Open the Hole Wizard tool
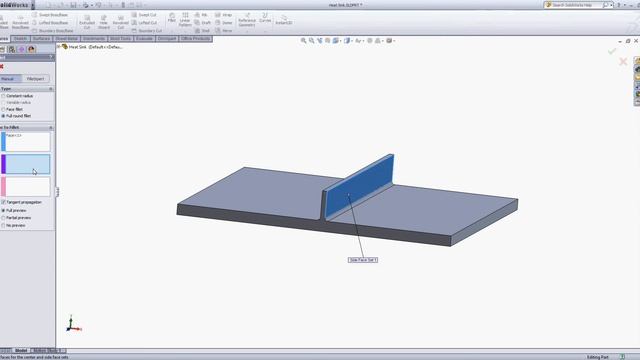This screenshot has width=640, height=360. [x=104, y=22]
